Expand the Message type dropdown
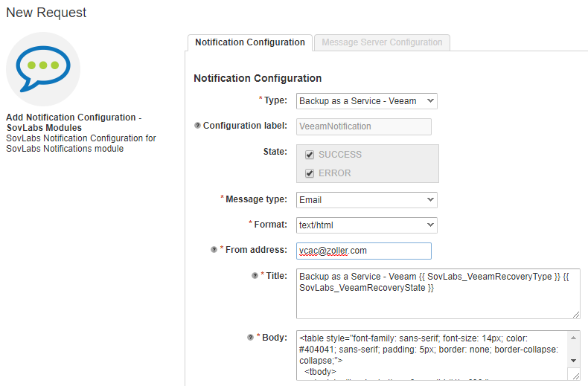 tap(366, 200)
